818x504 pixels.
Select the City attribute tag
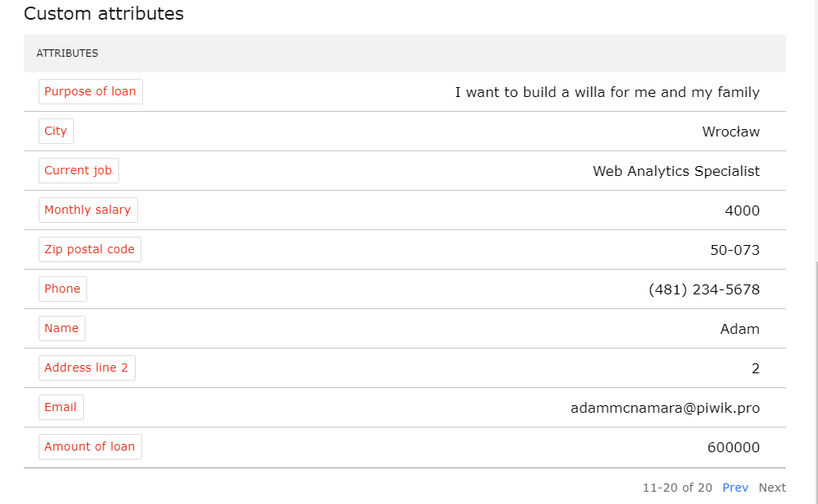(x=56, y=131)
